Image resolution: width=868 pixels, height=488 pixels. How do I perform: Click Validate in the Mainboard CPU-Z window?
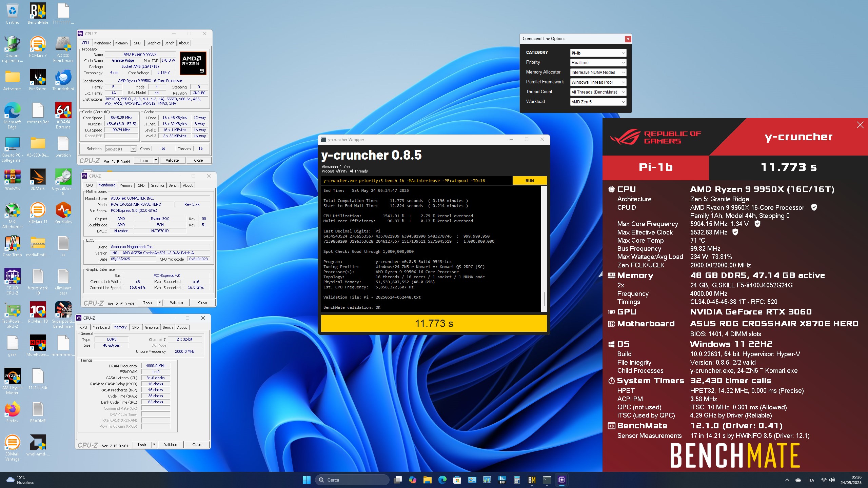pyautogui.click(x=176, y=303)
